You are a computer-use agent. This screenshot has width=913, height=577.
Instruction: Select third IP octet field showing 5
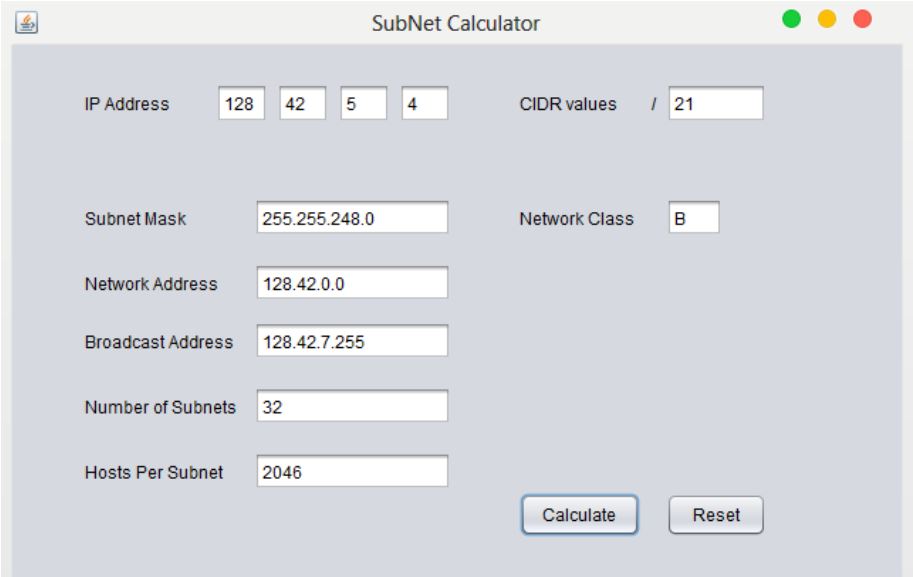click(364, 103)
